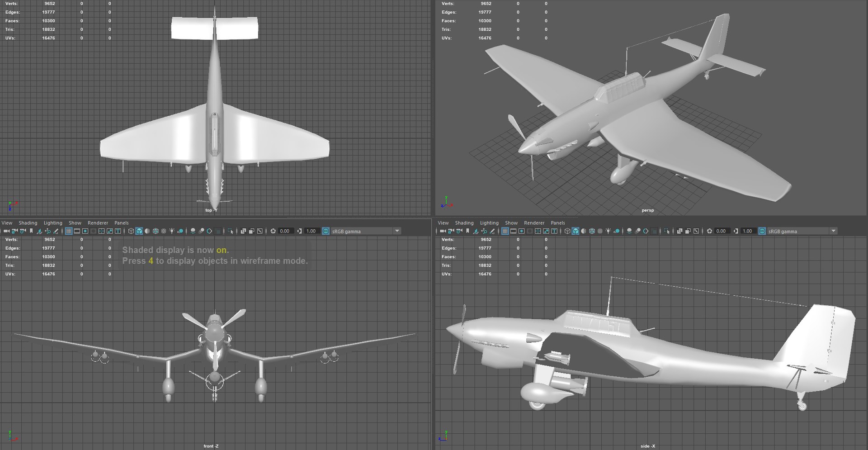This screenshot has height=450, width=868.
Task: Click the gamma value field in front view
Action: (x=312, y=231)
